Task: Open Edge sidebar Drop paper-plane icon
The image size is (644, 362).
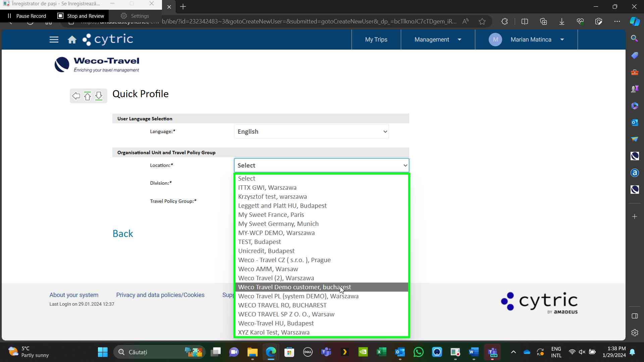Action: point(634,139)
